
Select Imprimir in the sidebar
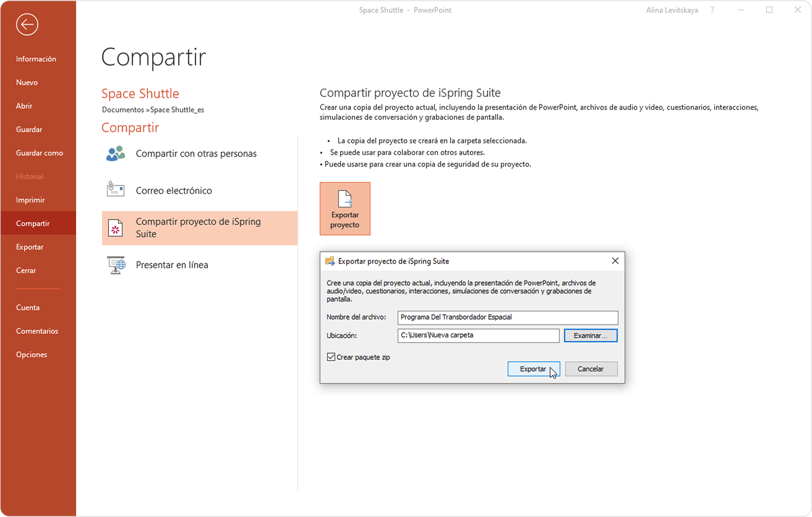pos(30,200)
